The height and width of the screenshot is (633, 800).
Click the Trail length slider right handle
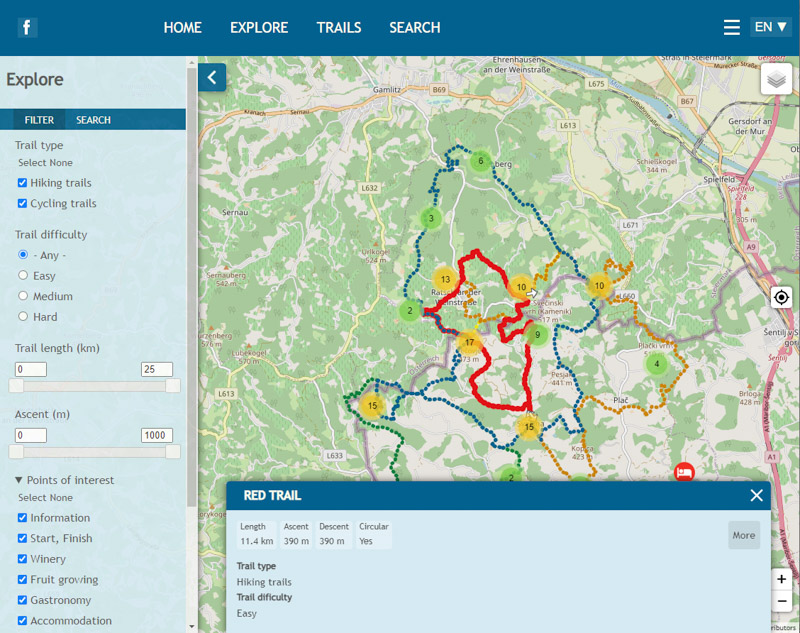[x=172, y=386]
